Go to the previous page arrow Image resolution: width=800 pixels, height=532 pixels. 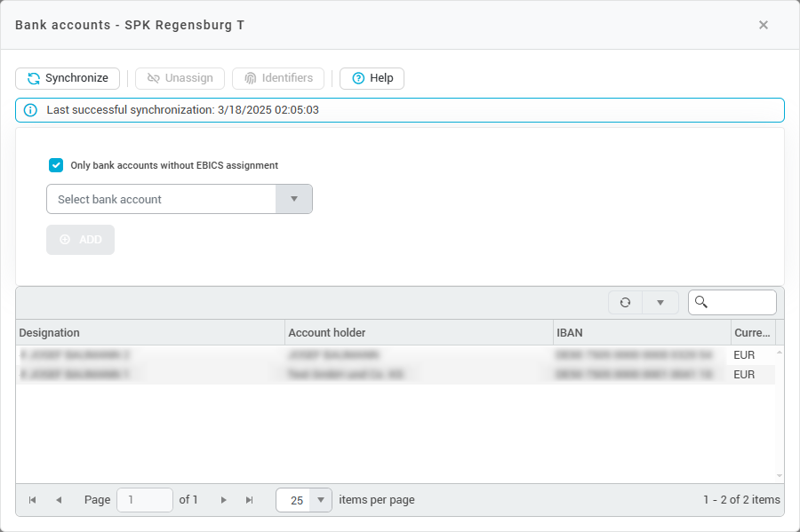tap(59, 500)
